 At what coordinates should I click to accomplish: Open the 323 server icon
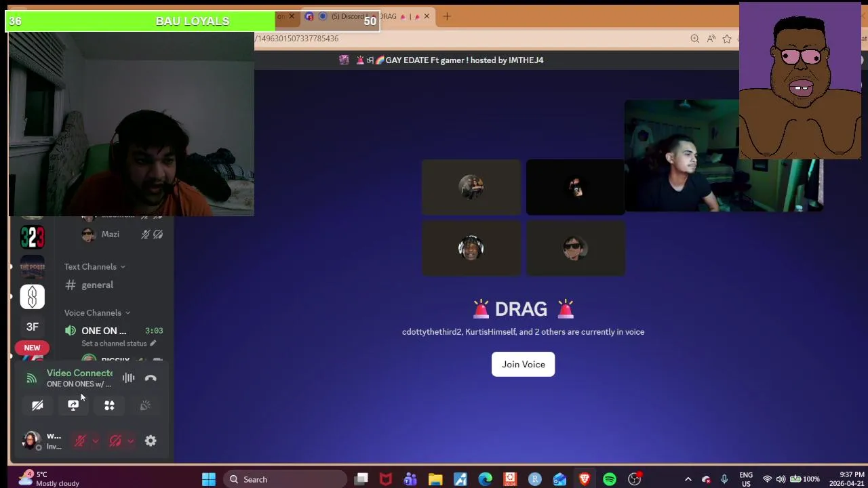pyautogui.click(x=32, y=237)
